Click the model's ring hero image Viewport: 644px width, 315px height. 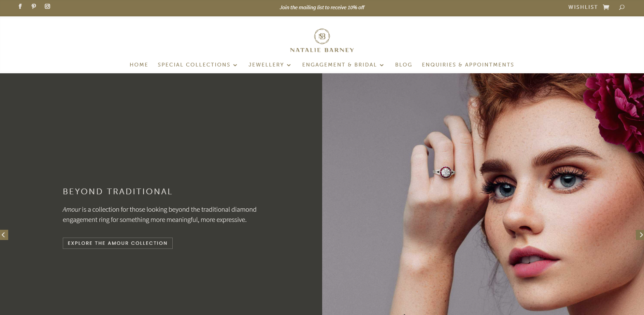click(x=483, y=194)
